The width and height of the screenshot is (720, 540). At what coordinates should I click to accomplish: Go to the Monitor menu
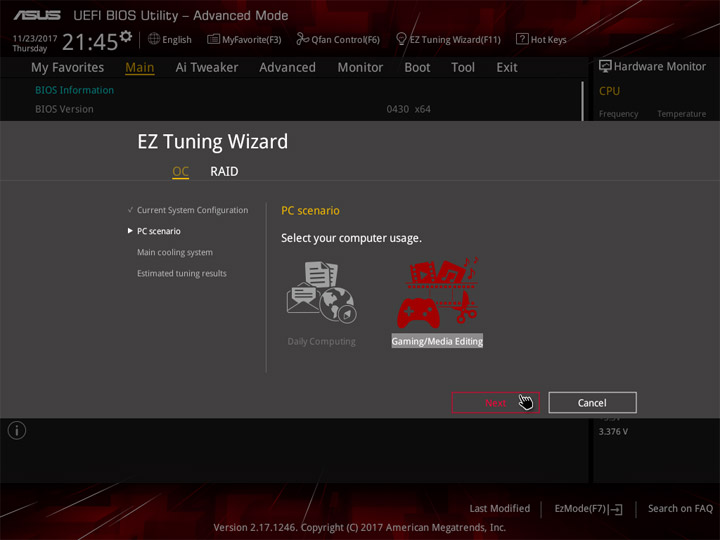[x=360, y=68]
